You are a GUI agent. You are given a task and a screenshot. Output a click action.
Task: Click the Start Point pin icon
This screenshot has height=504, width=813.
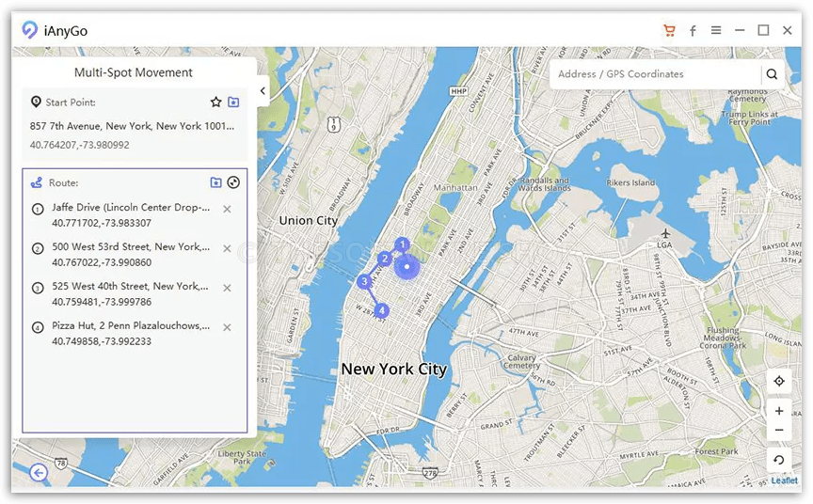click(36, 102)
